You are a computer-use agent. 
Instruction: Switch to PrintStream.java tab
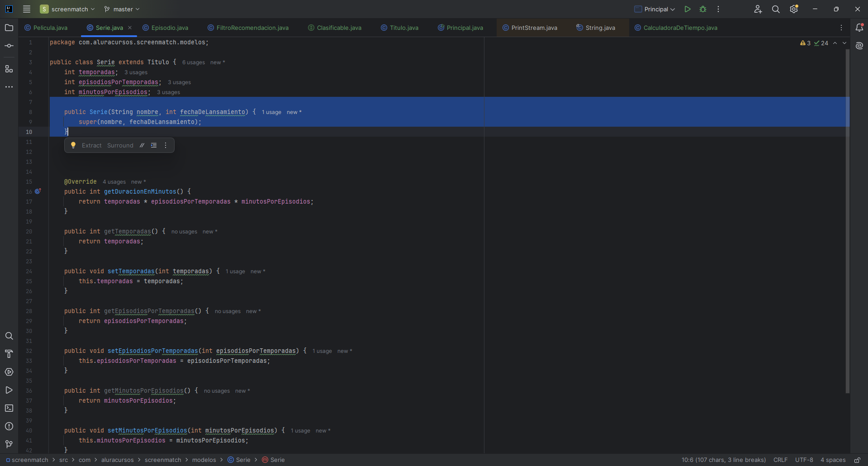click(530, 28)
